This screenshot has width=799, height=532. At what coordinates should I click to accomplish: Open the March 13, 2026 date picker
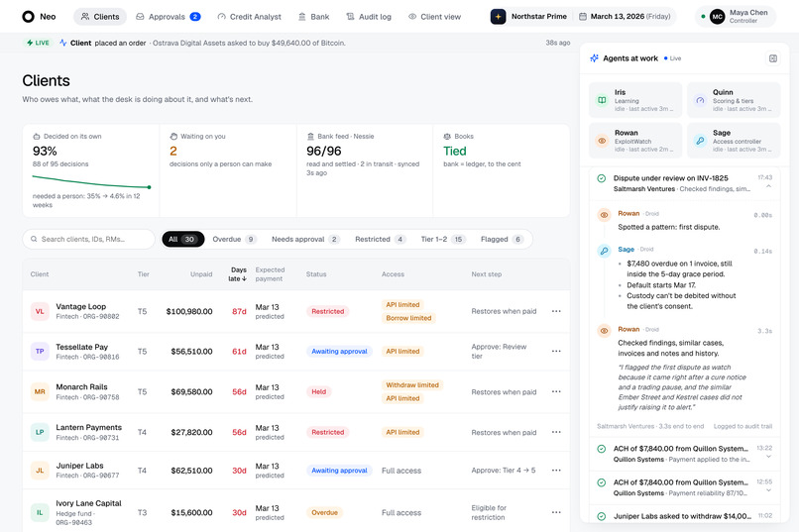click(x=625, y=17)
